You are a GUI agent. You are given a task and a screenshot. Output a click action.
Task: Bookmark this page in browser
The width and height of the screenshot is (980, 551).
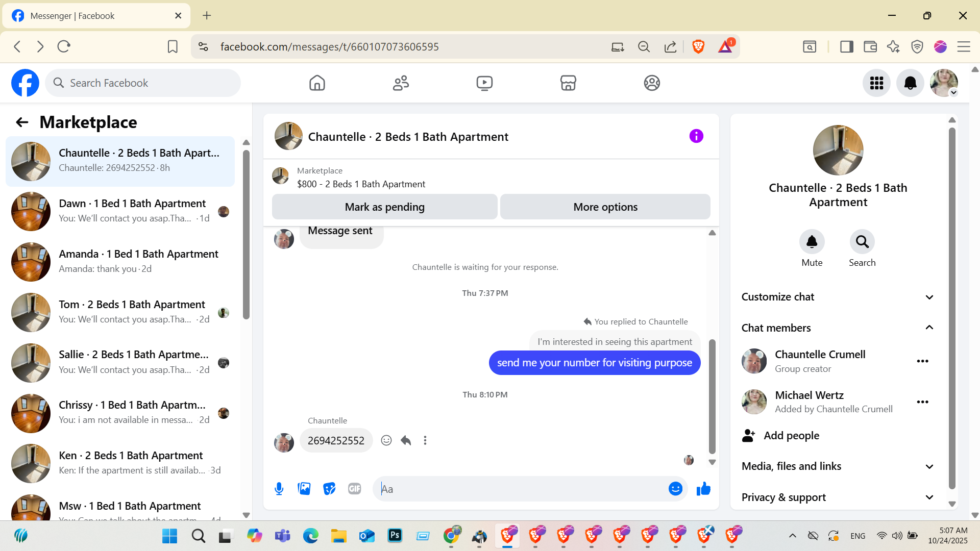click(173, 46)
